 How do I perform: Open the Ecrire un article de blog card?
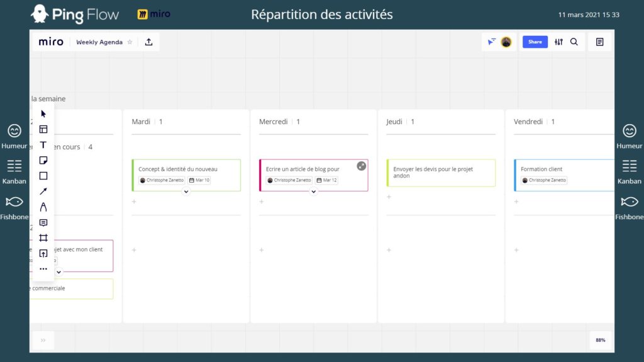point(313,175)
